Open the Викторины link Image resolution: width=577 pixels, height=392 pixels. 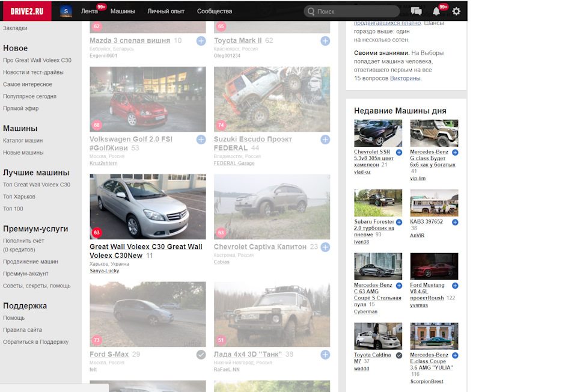(405, 78)
